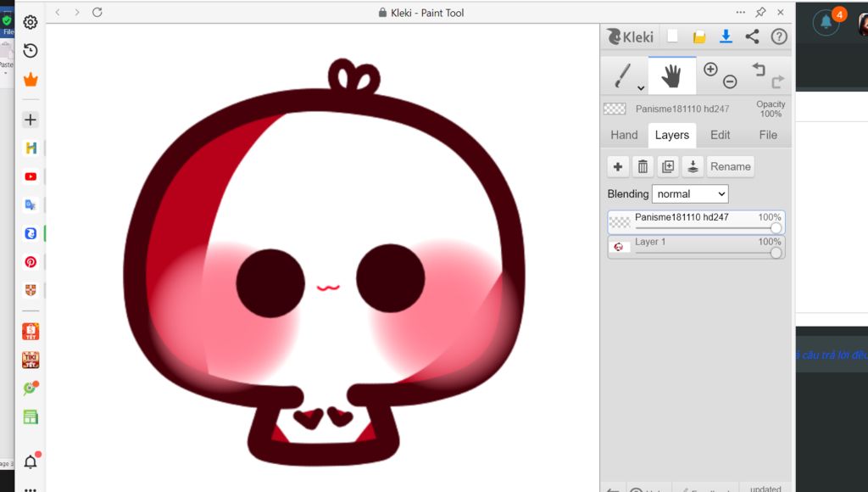Screen dimensions: 868x492
Task: Open page notifications bell with 4 badge
Action: [x=827, y=21]
